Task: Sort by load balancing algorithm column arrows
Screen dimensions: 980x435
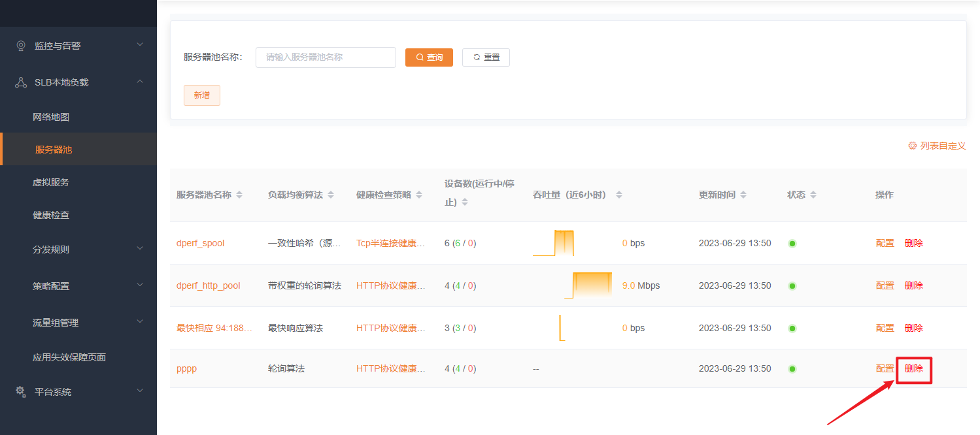Action: point(331,195)
